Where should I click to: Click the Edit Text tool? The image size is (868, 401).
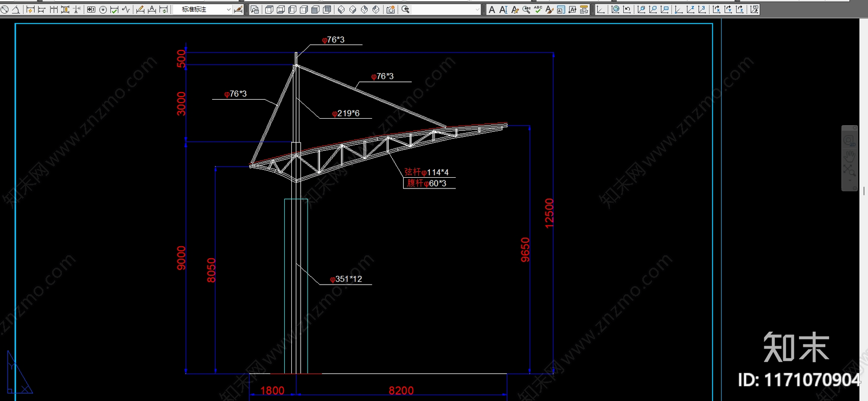515,9
